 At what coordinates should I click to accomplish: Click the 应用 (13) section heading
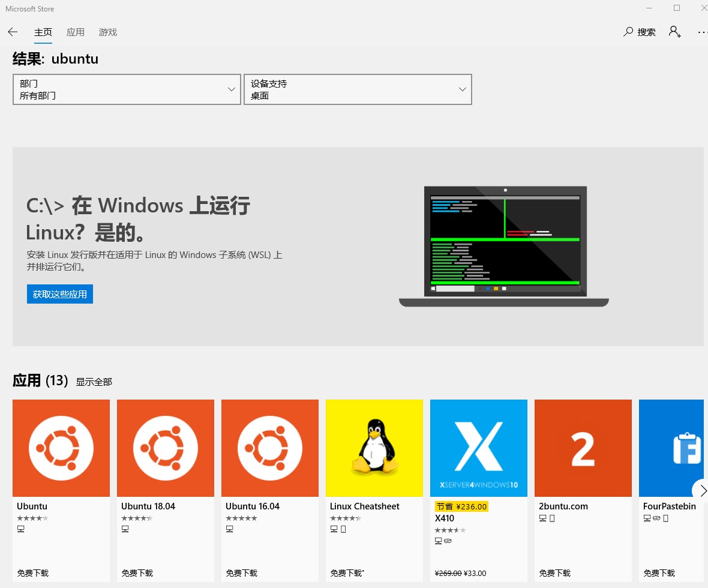click(40, 381)
